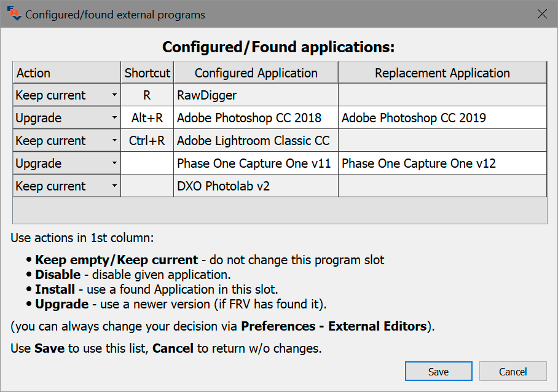Image resolution: width=558 pixels, height=392 pixels.
Task: Open Action dropdown for Photoshop CC 2018
Action: [x=66, y=118]
